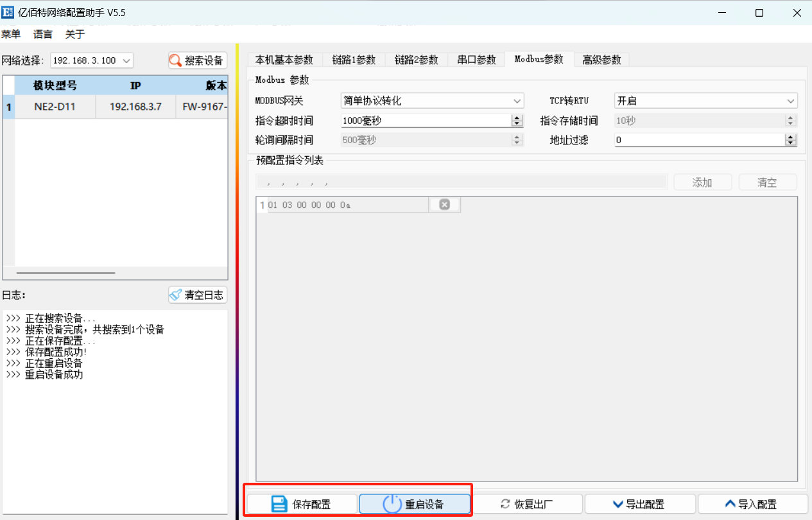The height and width of the screenshot is (520, 812).
Task: Switch to the 本机基本参数 tab
Action: [284, 60]
